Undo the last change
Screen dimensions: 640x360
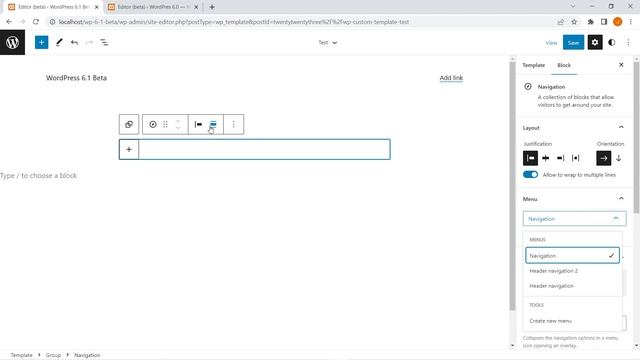pos(74,42)
